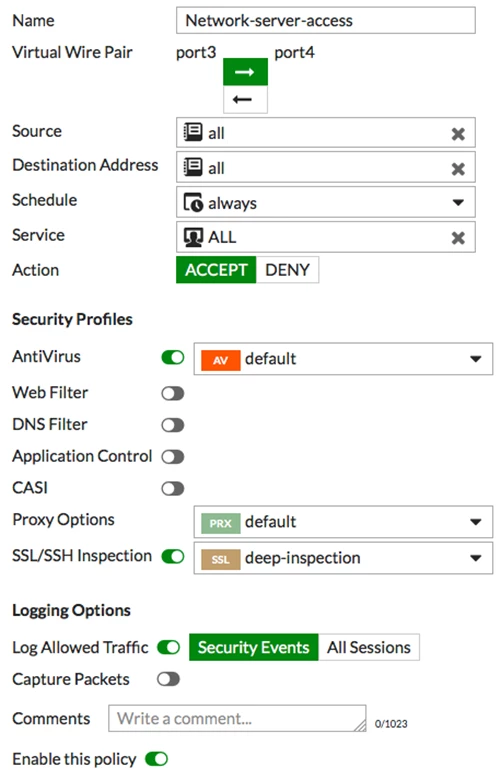
Task: Click the PRX proxy options icon
Action: (221, 523)
